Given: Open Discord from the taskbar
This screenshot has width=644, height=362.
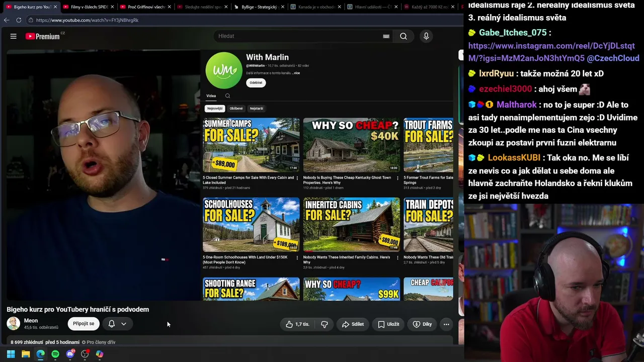Looking at the screenshot, I should (x=70, y=354).
